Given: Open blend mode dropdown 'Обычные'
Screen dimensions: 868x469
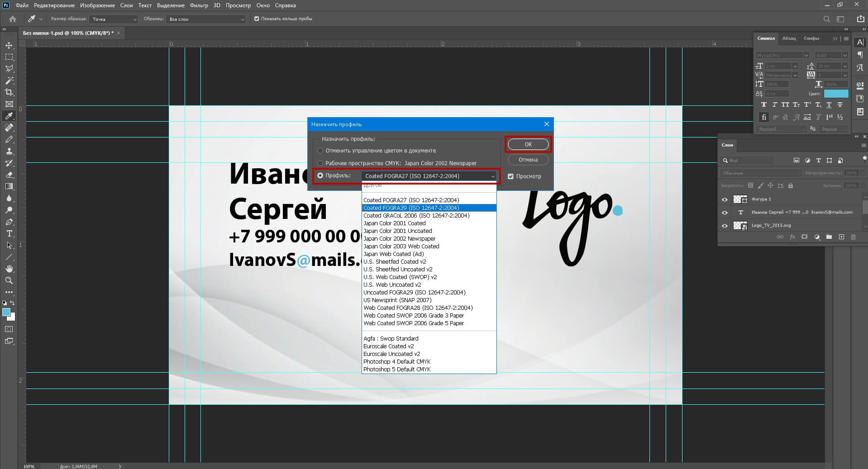Looking at the screenshot, I should pos(761,173).
